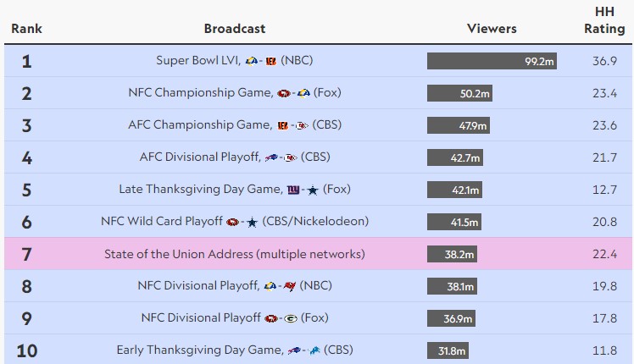Click the HH Rating column header
Image resolution: width=634 pixels, height=364 pixels.
click(604, 21)
